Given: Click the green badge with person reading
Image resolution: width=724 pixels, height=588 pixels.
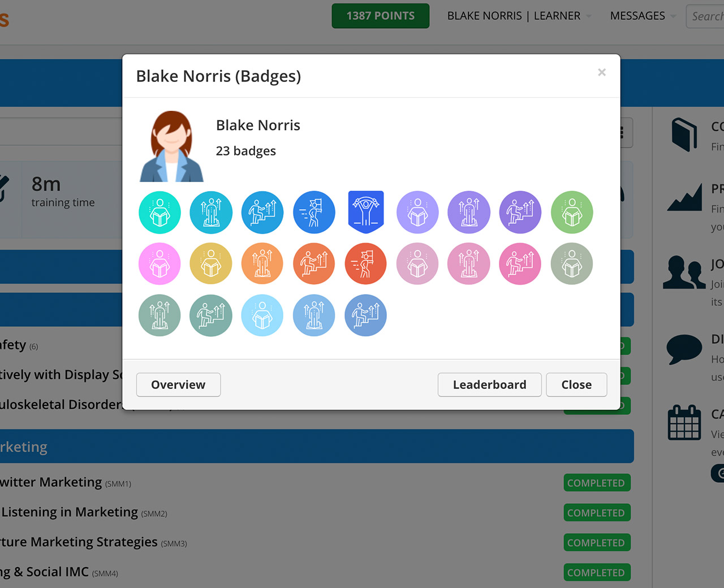Looking at the screenshot, I should point(571,212).
